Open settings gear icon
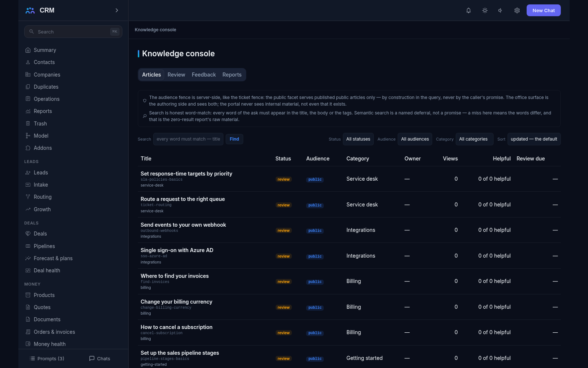Viewport: 588px width, 368px height. (x=517, y=10)
